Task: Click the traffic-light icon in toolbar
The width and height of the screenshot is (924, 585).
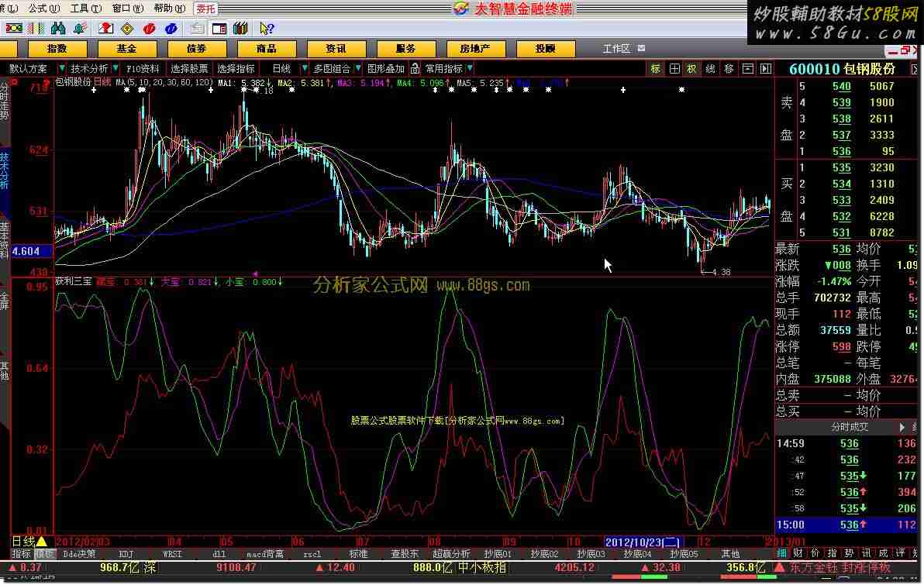Action: (13, 28)
